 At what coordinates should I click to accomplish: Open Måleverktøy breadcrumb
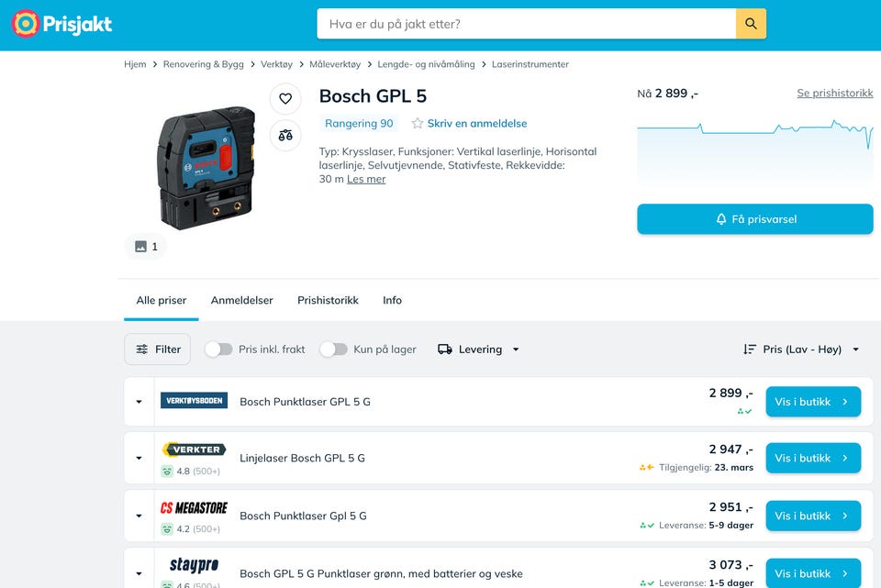335,64
